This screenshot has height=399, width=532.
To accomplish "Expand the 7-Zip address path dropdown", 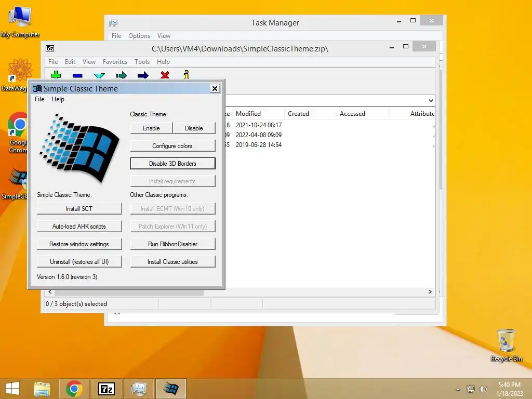I will coord(431,100).
